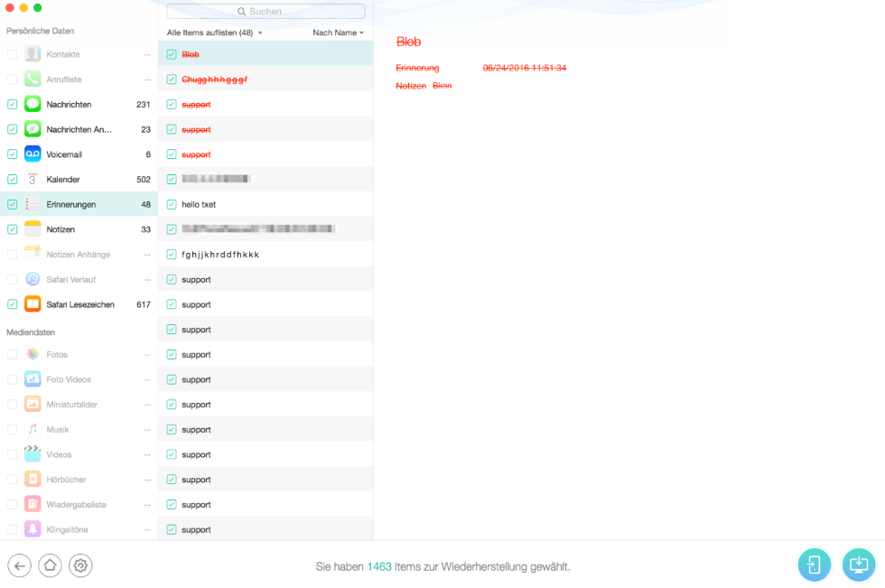Open the 'fghjjkhrddfhkkk' reminder item
This screenshot has height=588, width=885.
pos(220,255)
